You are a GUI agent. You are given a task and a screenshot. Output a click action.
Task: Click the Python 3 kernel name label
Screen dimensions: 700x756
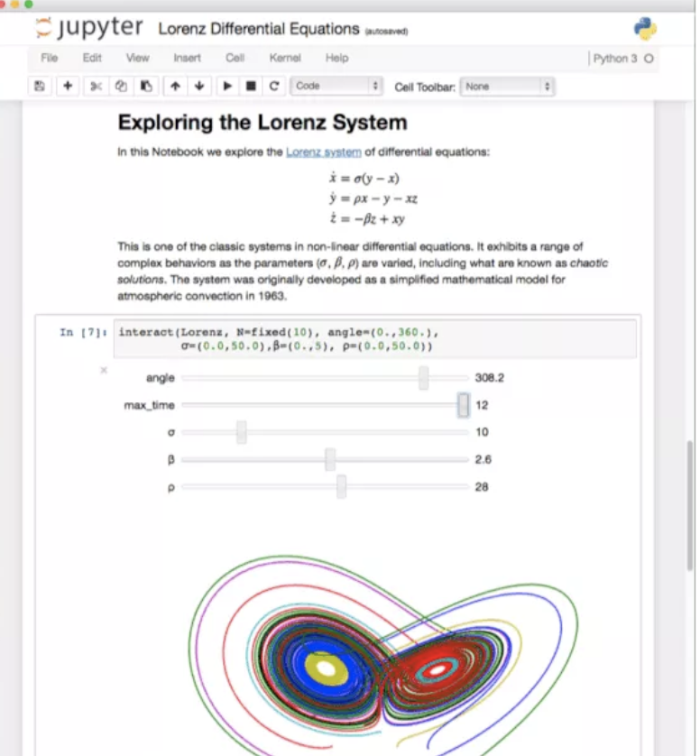point(615,59)
